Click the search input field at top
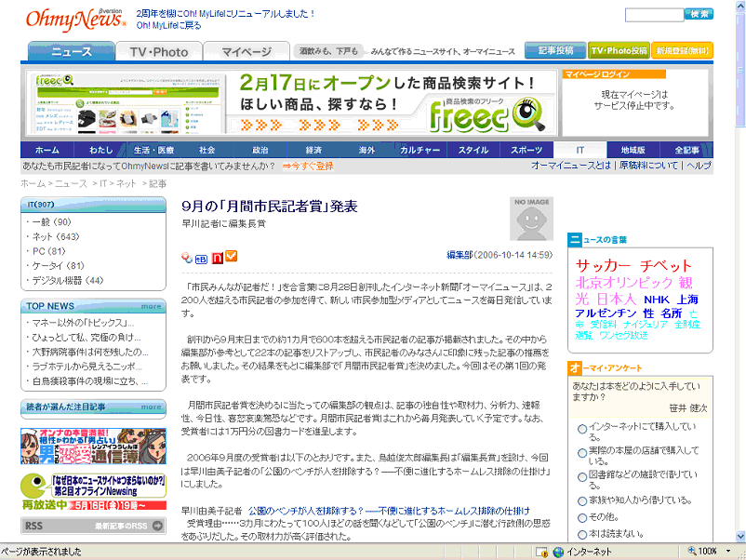The image size is (746, 560). (x=653, y=15)
